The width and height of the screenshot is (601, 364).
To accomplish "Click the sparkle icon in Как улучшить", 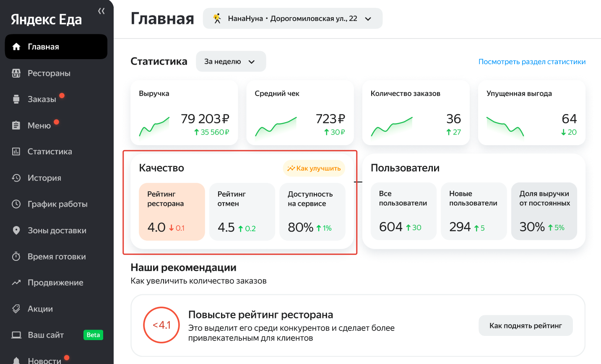I will pyautogui.click(x=291, y=169).
